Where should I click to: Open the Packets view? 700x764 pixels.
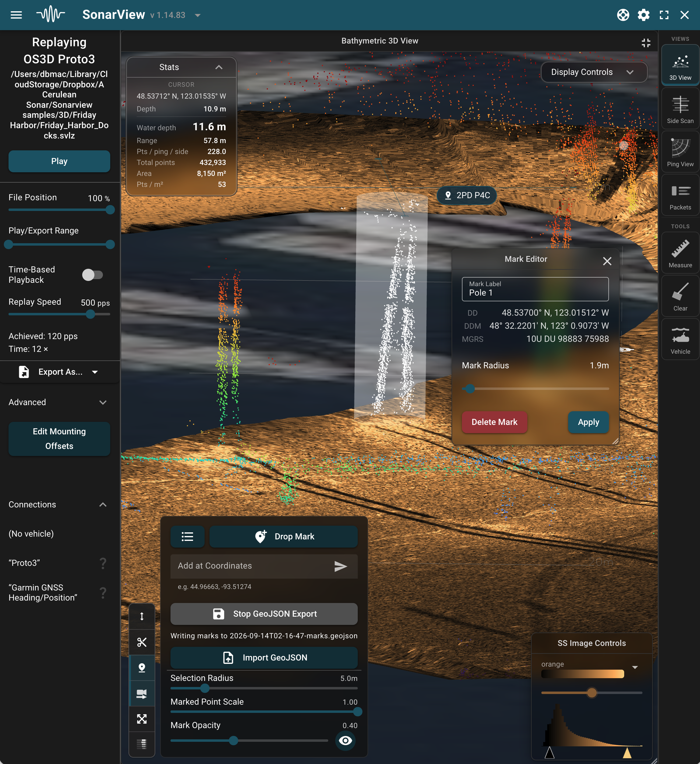(680, 195)
